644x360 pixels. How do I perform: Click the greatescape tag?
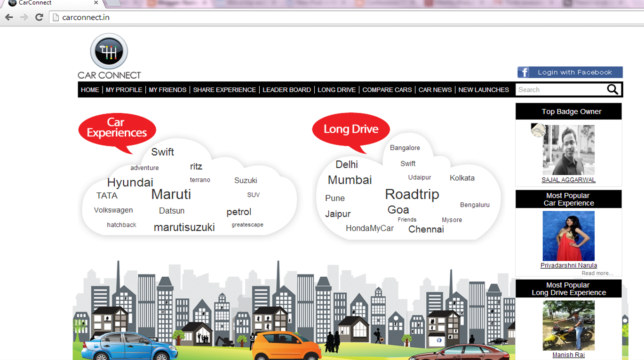point(247,224)
